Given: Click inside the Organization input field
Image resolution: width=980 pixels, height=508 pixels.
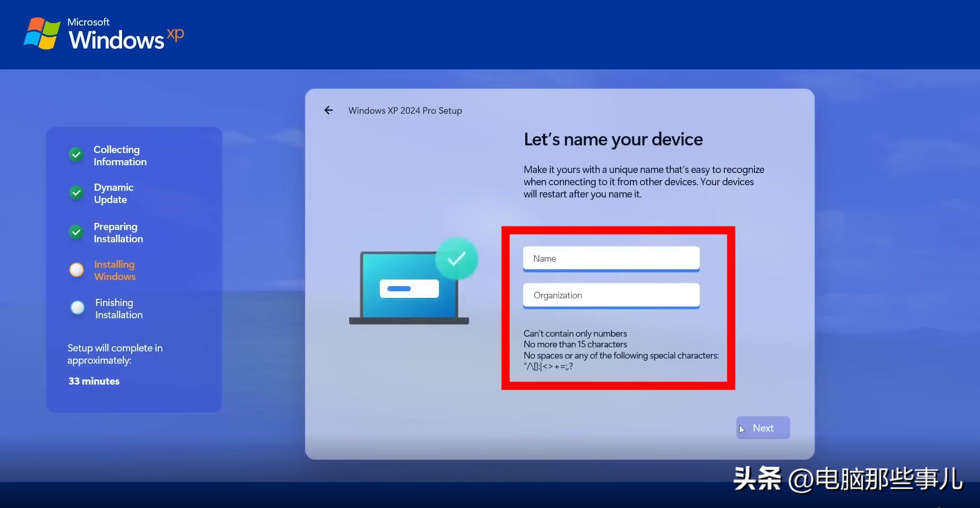Looking at the screenshot, I should 611,295.
